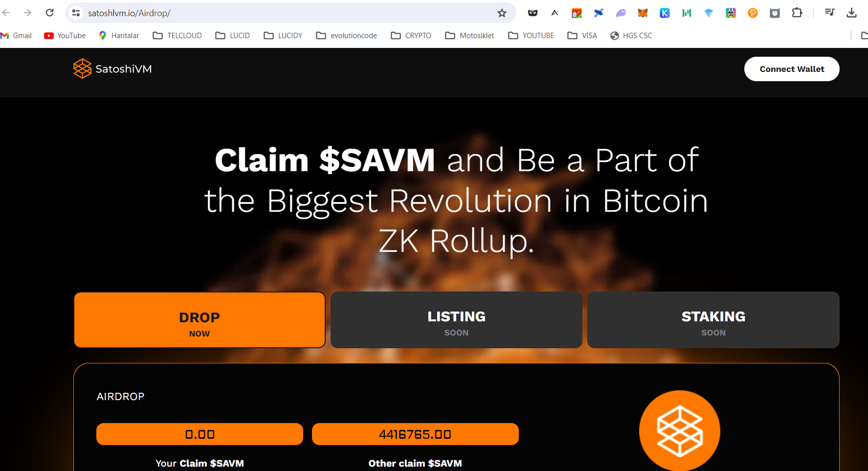
Task: Open the Gmail bookmark
Action: pyautogui.click(x=16, y=36)
